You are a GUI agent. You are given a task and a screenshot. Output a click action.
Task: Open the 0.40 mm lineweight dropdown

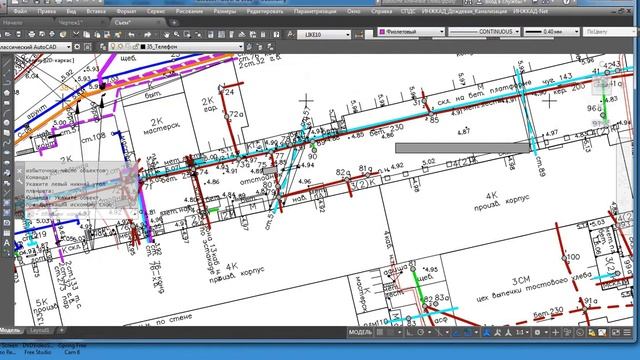pos(551,31)
